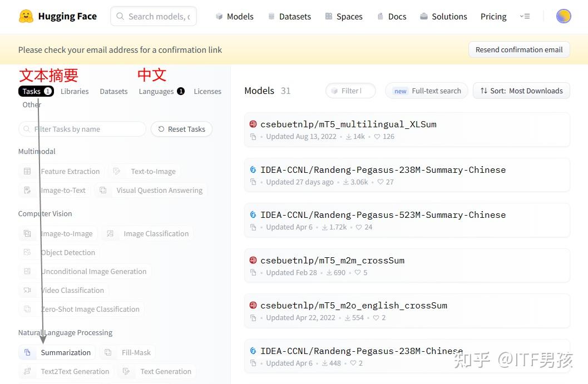Toggle the Visual Question Answering task filter
The image size is (588, 384).
pos(150,190)
